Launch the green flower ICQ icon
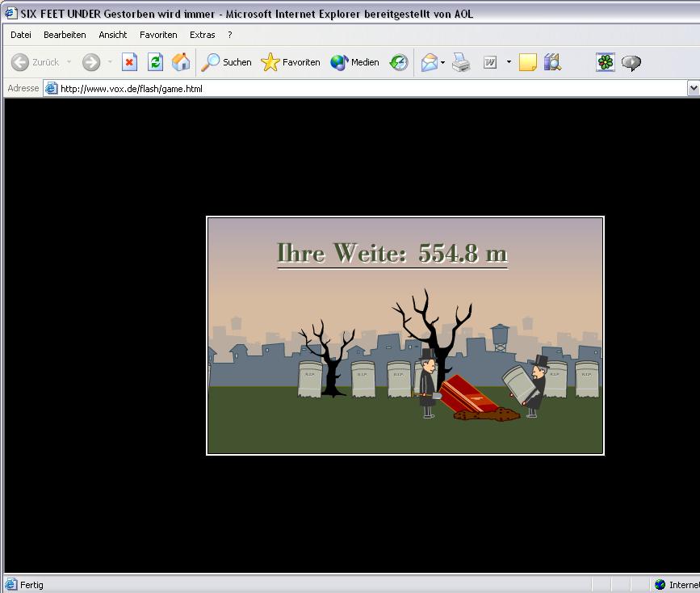 606,62
